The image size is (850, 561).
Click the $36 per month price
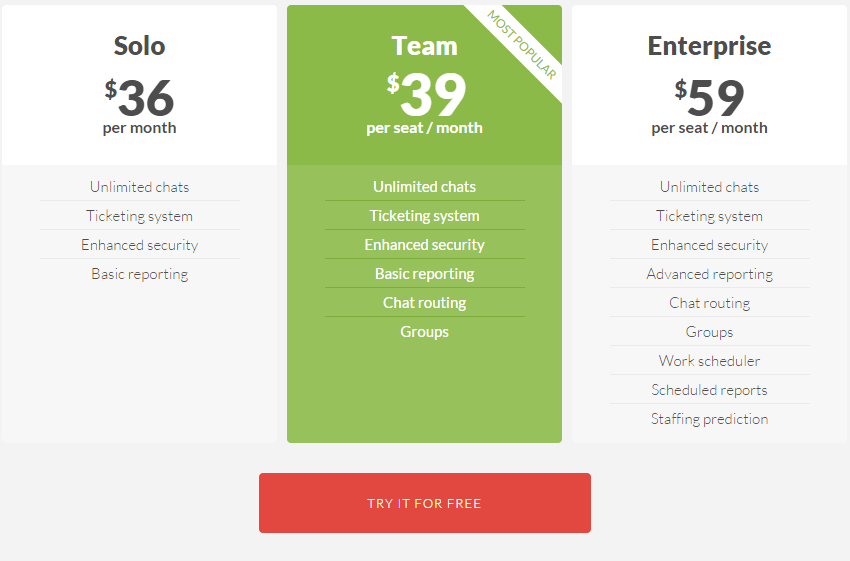(x=139, y=106)
